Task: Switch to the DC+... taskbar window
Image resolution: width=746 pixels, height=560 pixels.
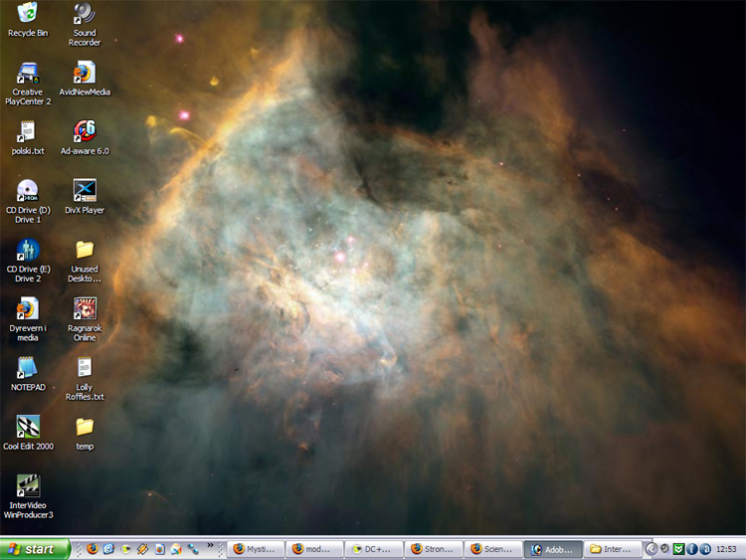Action: pyautogui.click(x=374, y=549)
